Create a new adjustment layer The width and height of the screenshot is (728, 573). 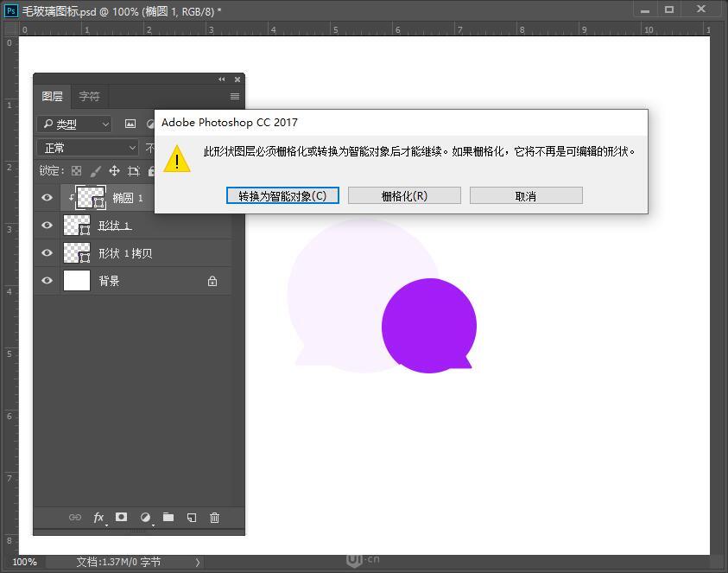144,518
